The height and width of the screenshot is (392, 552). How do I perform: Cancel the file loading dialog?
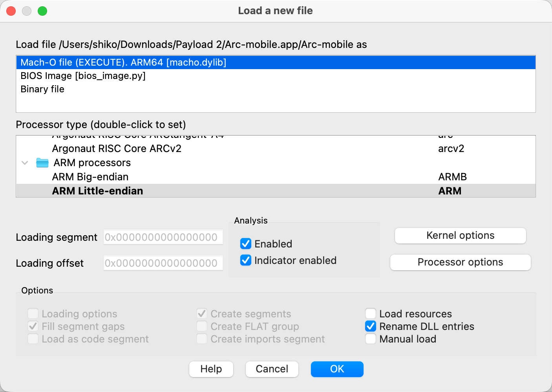point(272,369)
